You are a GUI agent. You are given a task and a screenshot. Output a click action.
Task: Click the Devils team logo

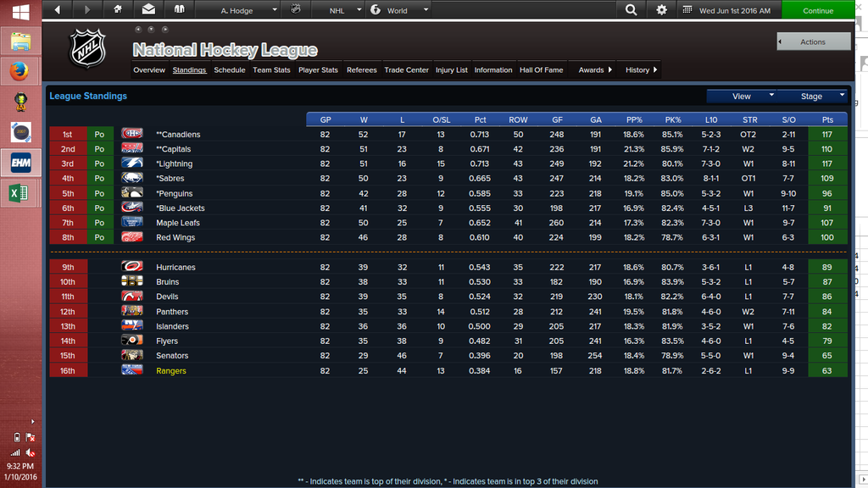tap(131, 296)
